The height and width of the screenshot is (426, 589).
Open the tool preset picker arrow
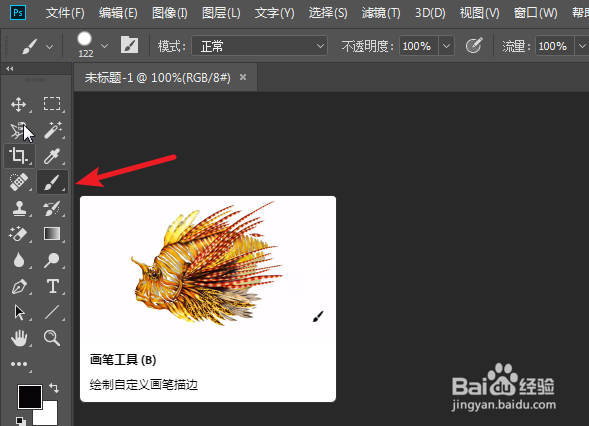coord(49,47)
